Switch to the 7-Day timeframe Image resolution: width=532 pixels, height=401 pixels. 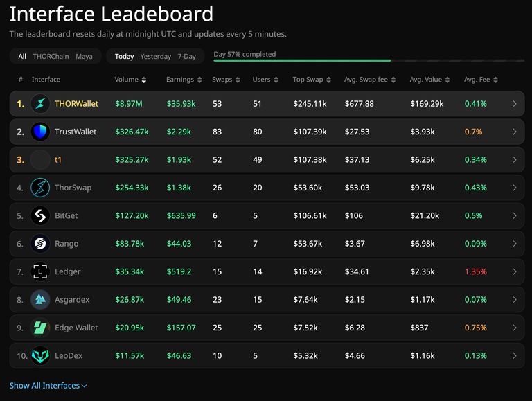(186, 56)
